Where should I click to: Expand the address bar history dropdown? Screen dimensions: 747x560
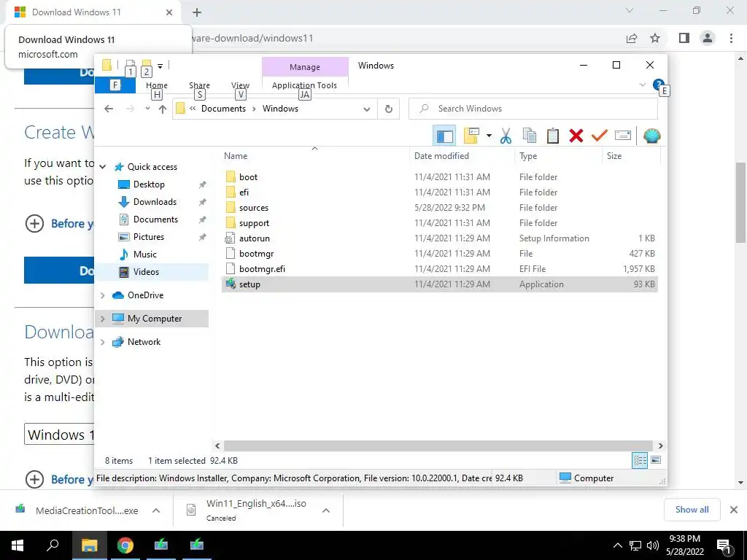click(x=367, y=109)
